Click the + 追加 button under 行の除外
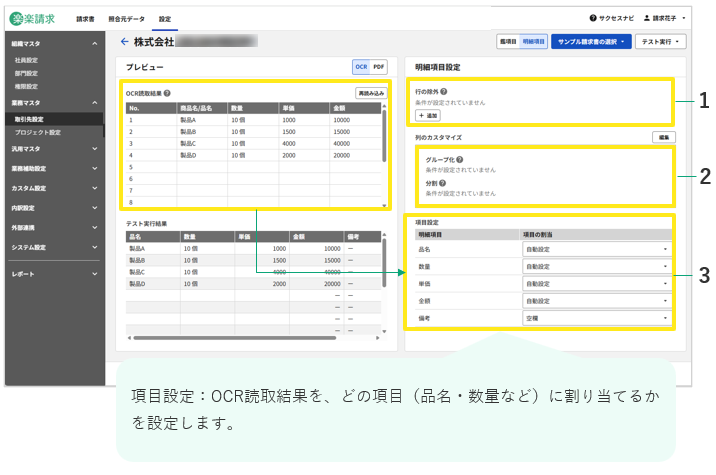716x475 pixels. pos(428,116)
